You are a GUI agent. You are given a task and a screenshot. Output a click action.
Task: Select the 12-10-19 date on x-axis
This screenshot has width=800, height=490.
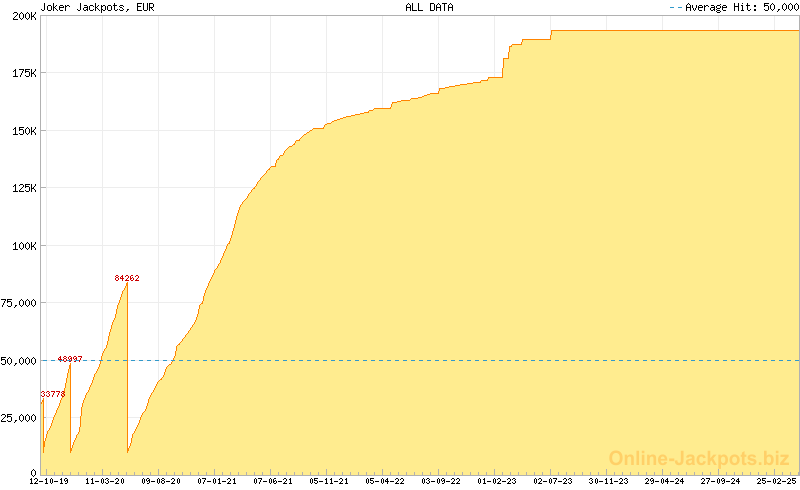point(49,481)
